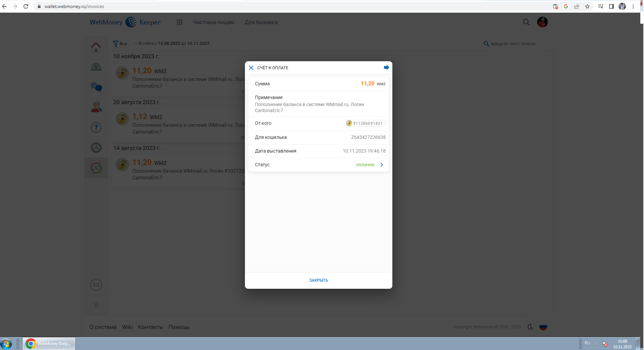Open the Все filter dropdown
The width and height of the screenshot is (644, 350).
(x=120, y=43)
